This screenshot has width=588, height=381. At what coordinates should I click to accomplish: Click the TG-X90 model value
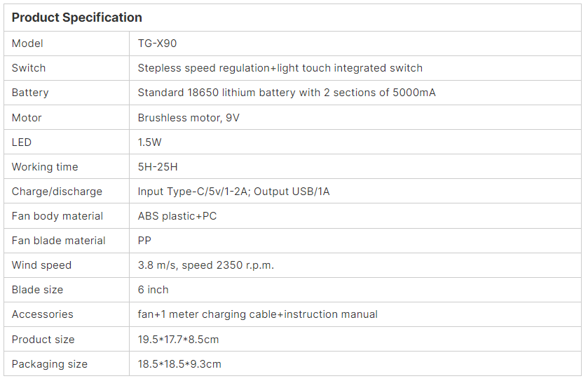(x=157, y=44)
